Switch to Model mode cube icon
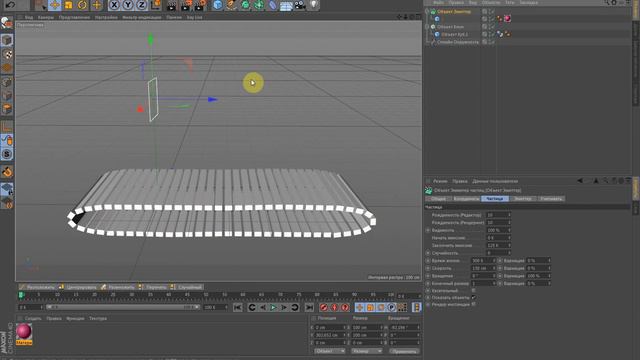The height and width of the screenshot is (360, 640). click(7, 40)
